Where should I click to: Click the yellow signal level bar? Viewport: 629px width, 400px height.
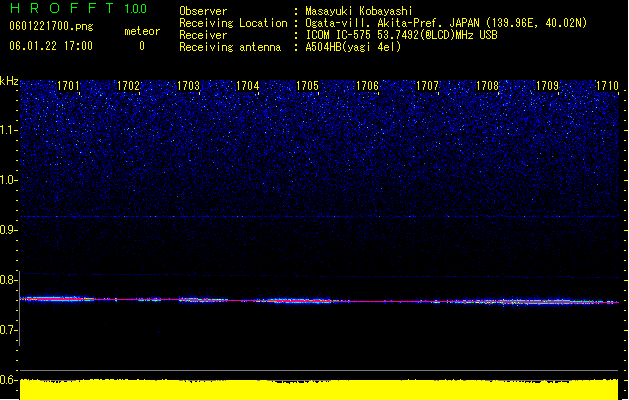pos(319,389)
